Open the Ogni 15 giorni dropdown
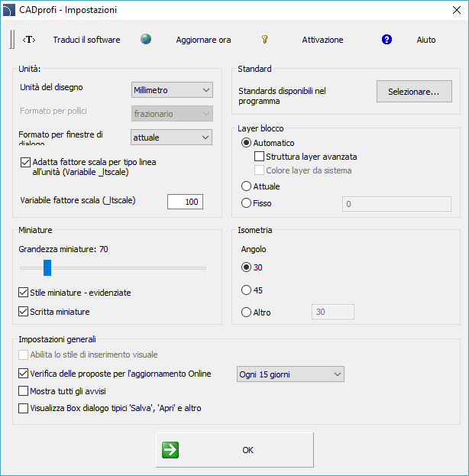 (x=290, y=374)
